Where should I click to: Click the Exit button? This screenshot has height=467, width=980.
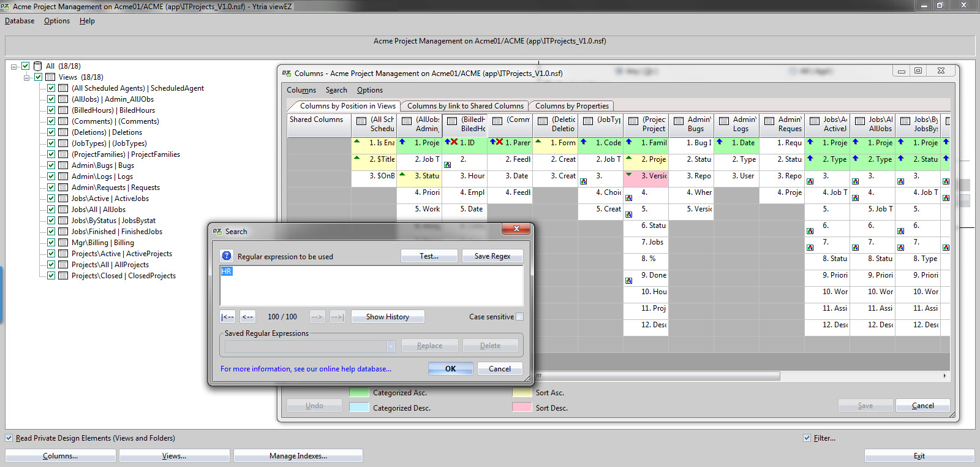click(x=919, y=456)
